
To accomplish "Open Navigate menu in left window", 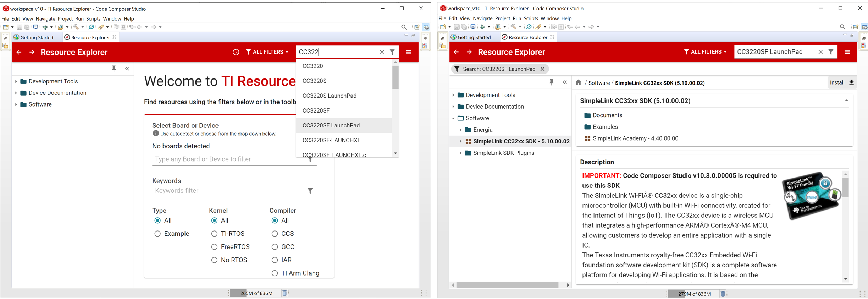I will pos(45,19).
